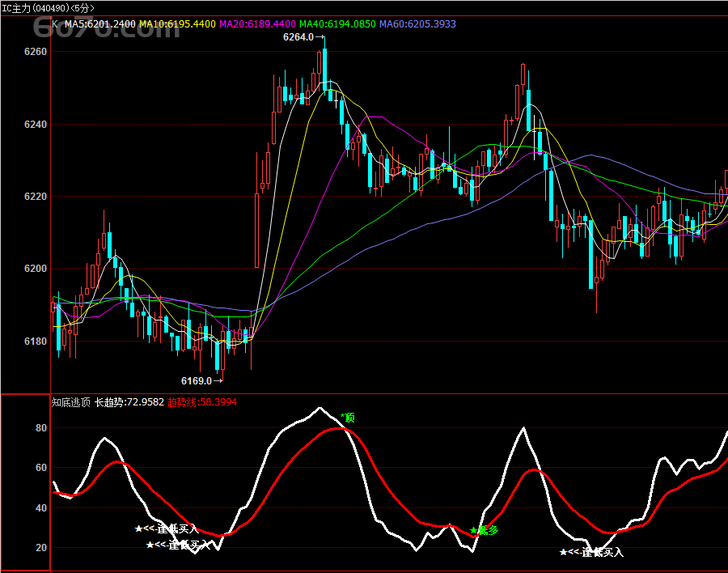Viewport: 728px width, 573px height.
Task: Click the 6220 price level on y-axis
Action: point(36,197)
